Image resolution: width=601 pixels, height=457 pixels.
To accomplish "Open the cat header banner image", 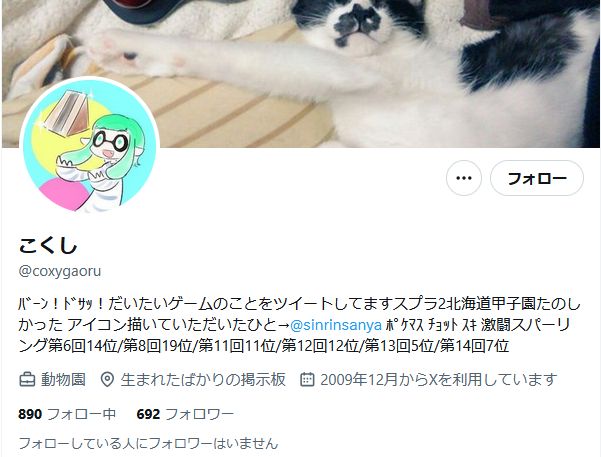I will click(x=301, y=74).
